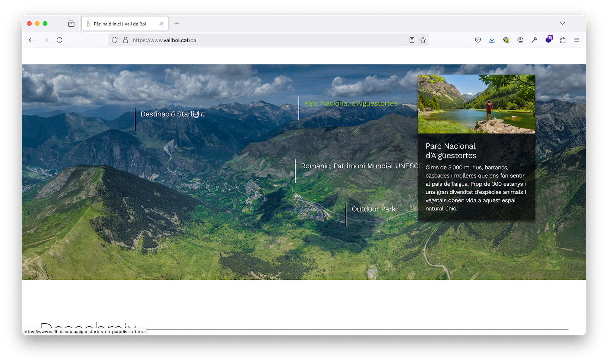Toggle Reader View for this page
The image size is (608, 364).
412,40
